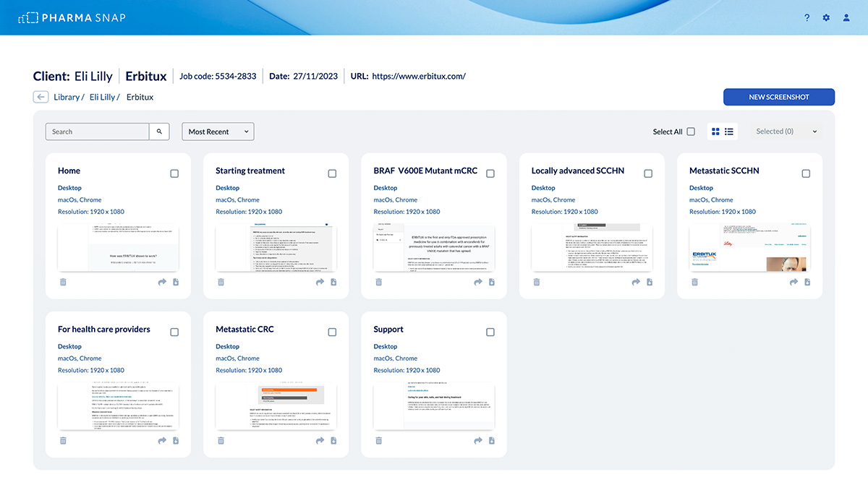Share the Metastatic CRC card

coord(320,440)
